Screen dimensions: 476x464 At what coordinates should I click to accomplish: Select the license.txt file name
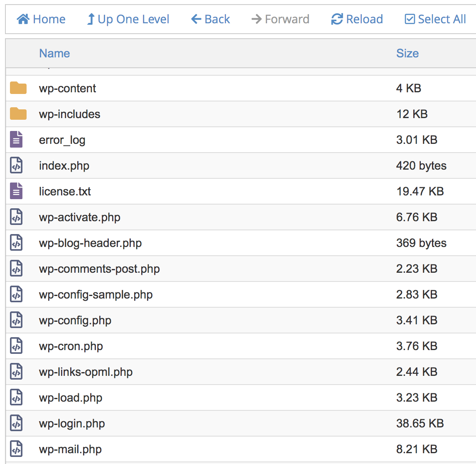pyautogui.click(x=65, y=191)
